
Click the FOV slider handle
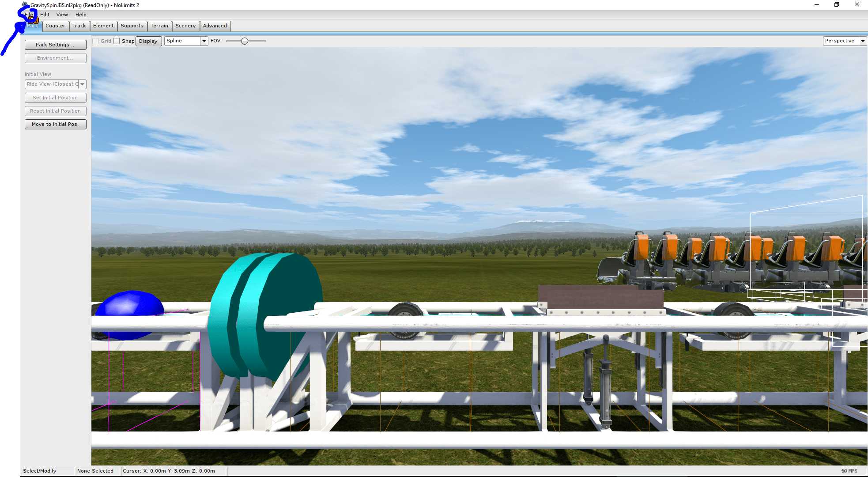(x=244, y=41)
